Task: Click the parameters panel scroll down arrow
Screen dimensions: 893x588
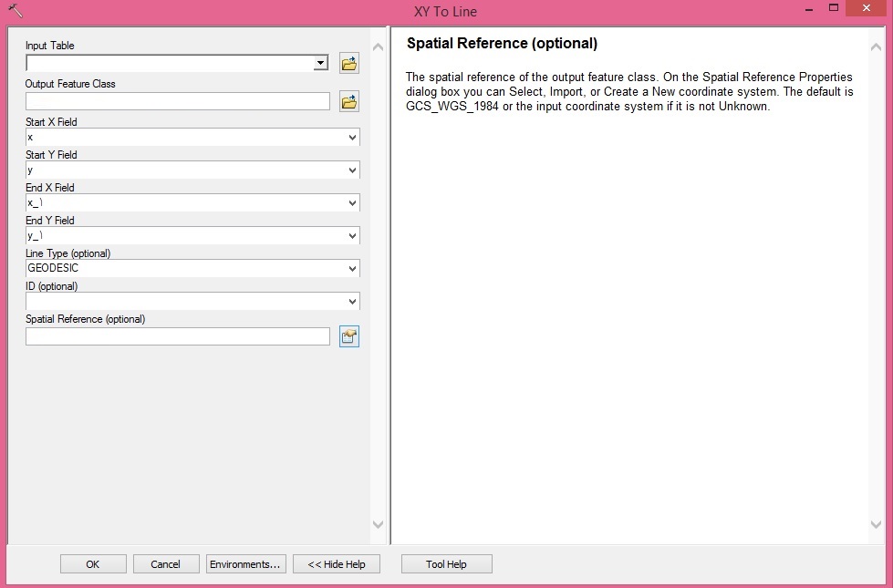Action: click(x=378, y=524)
